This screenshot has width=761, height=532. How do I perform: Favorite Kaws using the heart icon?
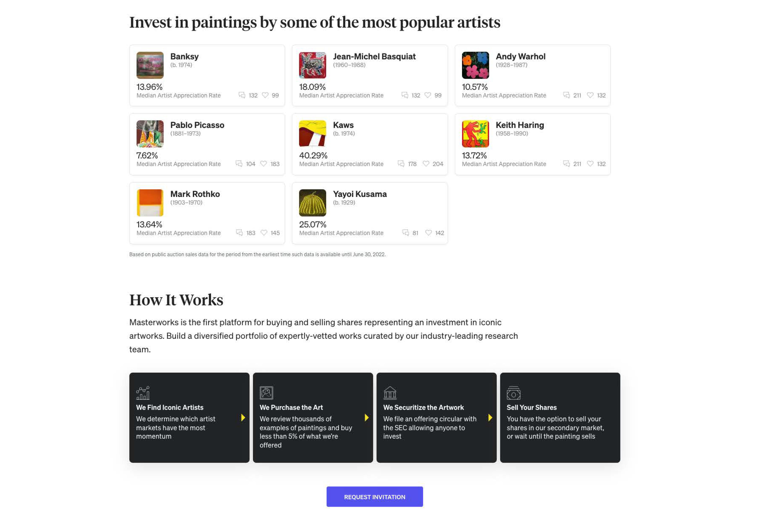pyautogui.click(x=426, y=164)
